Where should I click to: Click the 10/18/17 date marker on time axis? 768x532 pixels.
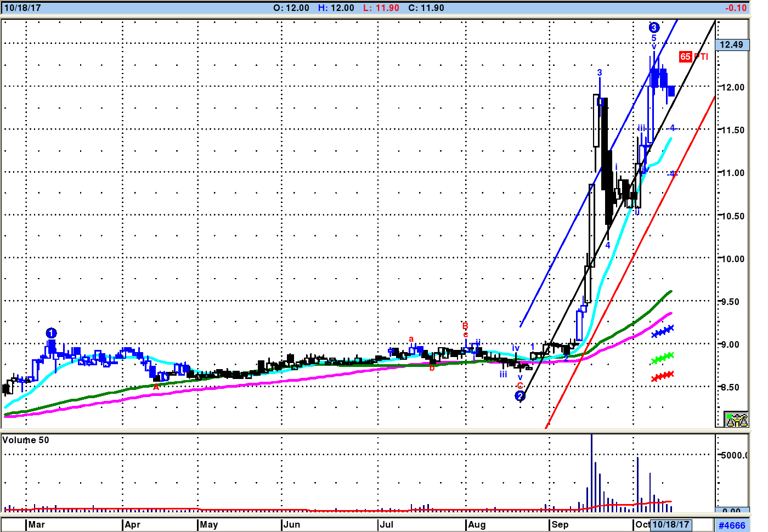coord(670,524)
